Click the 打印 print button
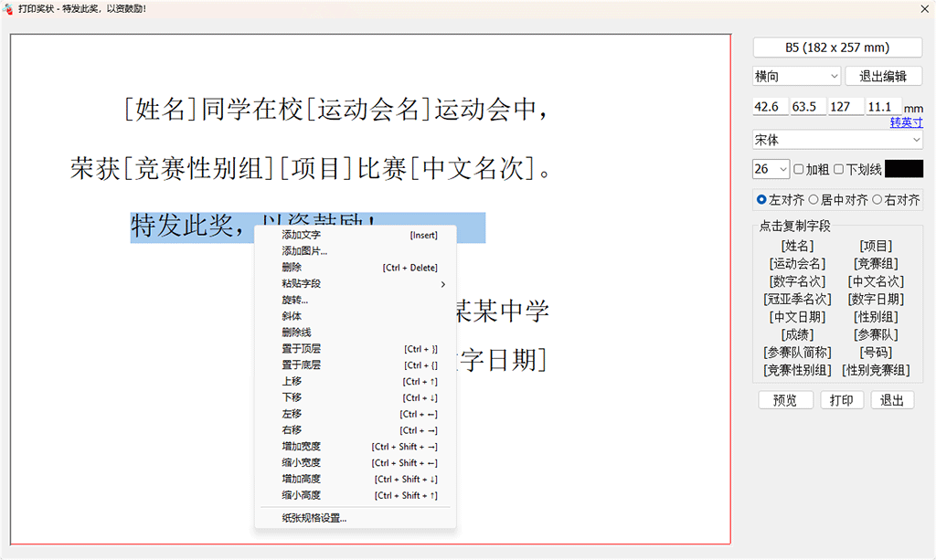 click(x=842, y=400)
